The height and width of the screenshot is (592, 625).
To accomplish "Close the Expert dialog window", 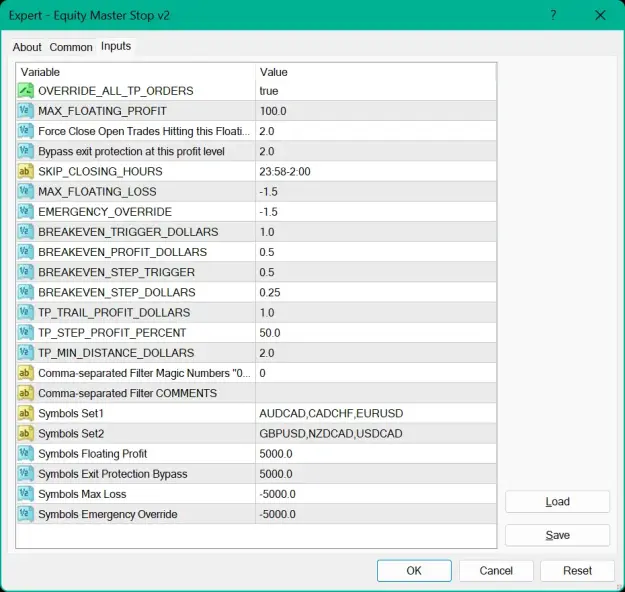I will click(x=600, y=15).
